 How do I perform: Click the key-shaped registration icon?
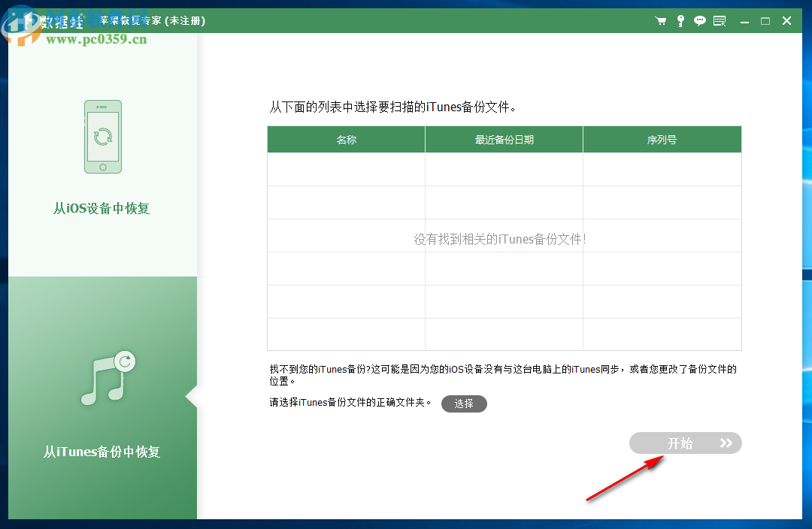click(x=680, y=20)
